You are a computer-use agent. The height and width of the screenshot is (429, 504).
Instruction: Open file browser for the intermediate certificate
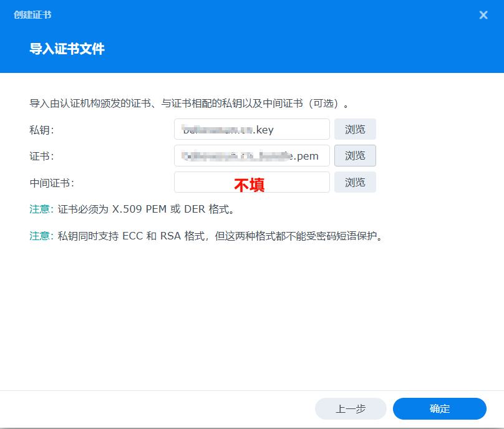click(x=355, y=182)
